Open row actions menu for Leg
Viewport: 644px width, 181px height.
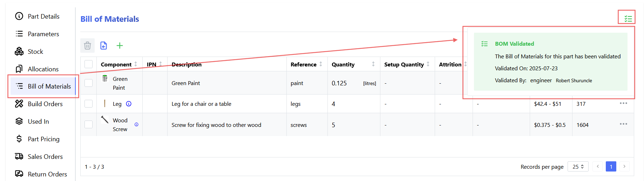tap(623, 103)
